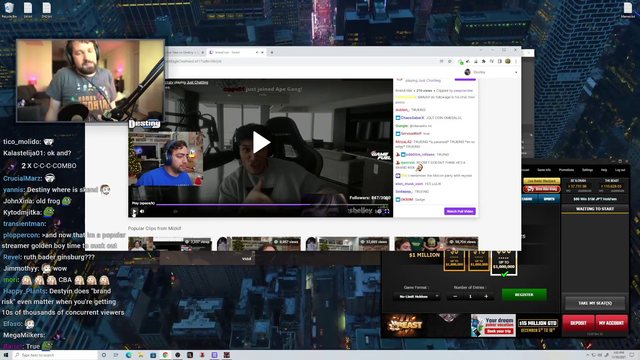The height and width of the screenshot is (360, 640).
Task: Open the third desktop file icon in the top row
Action: click(47, 10)
